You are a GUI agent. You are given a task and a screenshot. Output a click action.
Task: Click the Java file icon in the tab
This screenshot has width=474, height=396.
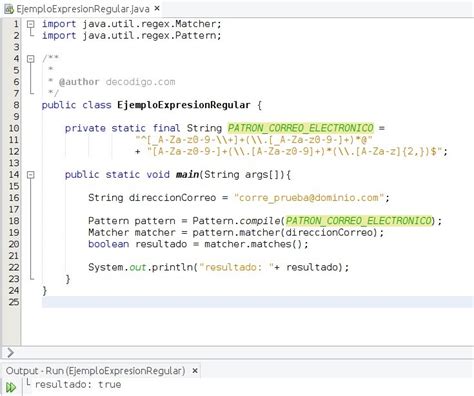click(x=9, y=9)
